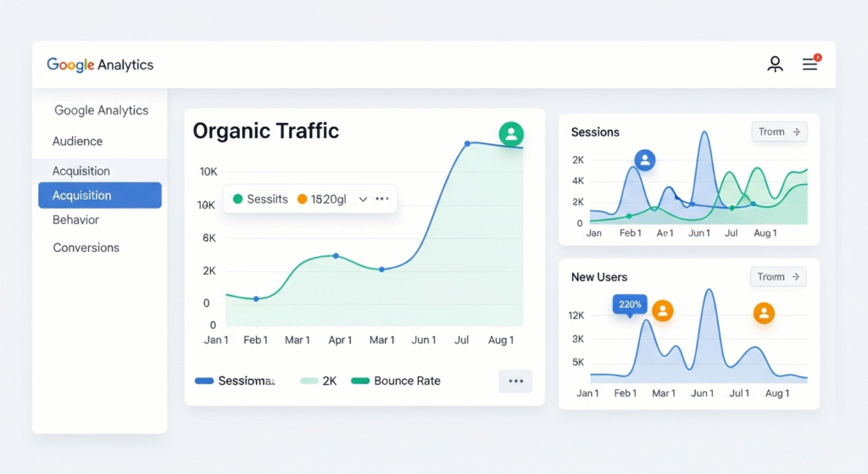Open the hamburger menu with notification badge
This screenshot has width=868, height=474.
pos(810,64)
